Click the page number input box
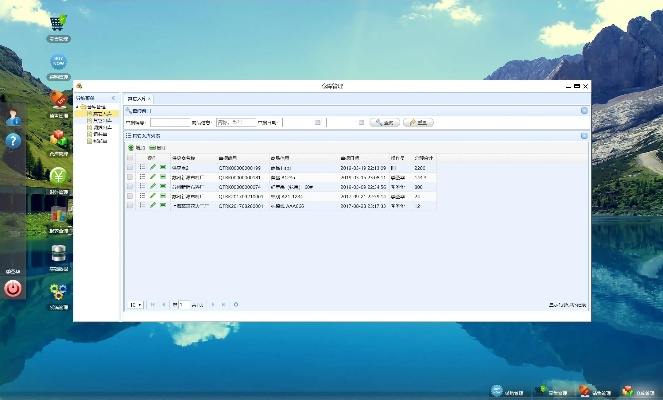The image size is (663, 400). point(184,304)
